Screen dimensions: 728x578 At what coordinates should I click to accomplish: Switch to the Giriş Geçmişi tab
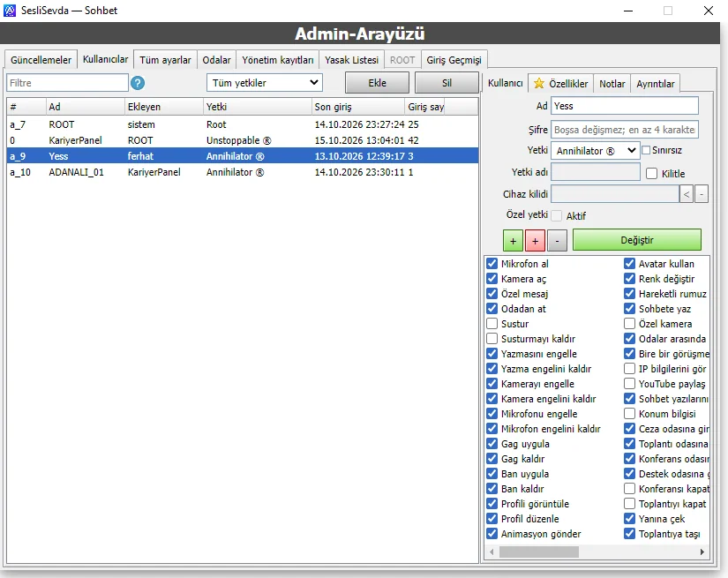pos(454,60)
